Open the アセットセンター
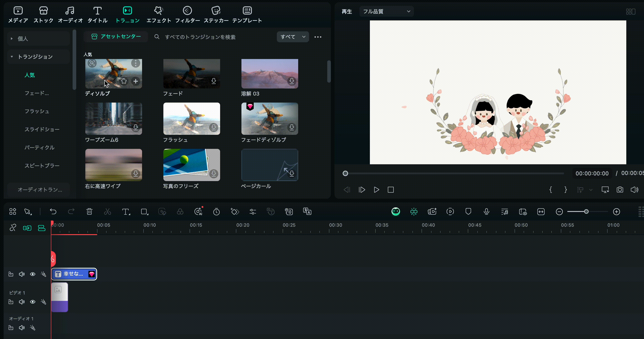This screenshot has width=644, height=339. 116,37
